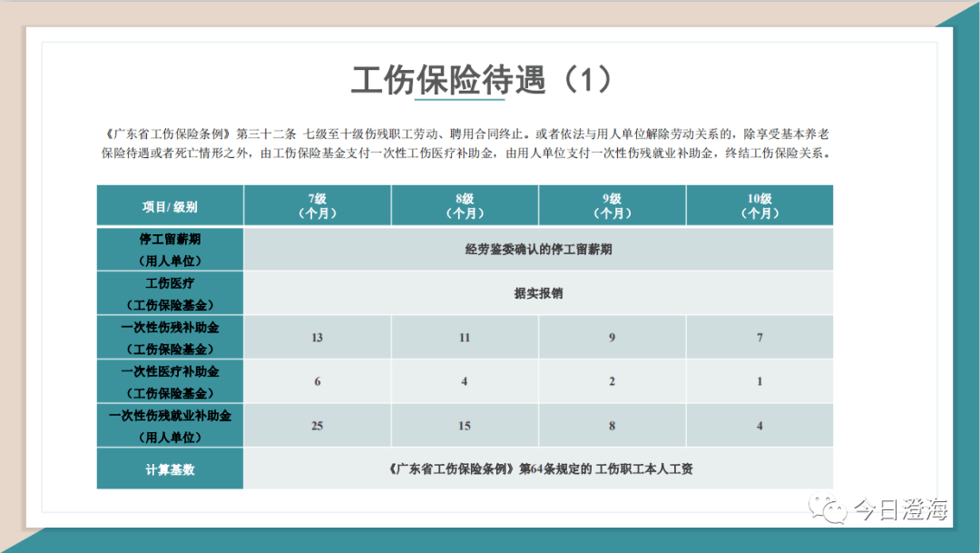Select the 工伤医疗（工伤保险基金） row label
980x553 pixels.
pyautogui.click(x=170, y=292)
